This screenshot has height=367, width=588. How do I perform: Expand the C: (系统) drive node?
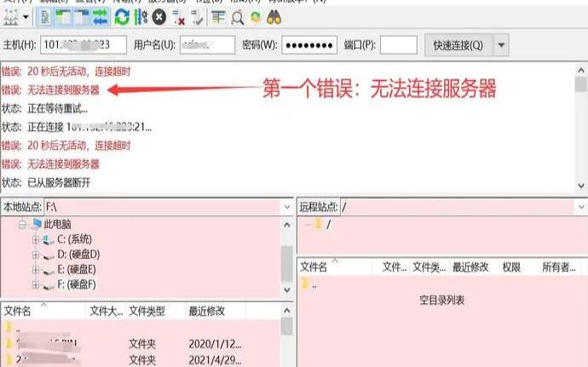[36, 239]
